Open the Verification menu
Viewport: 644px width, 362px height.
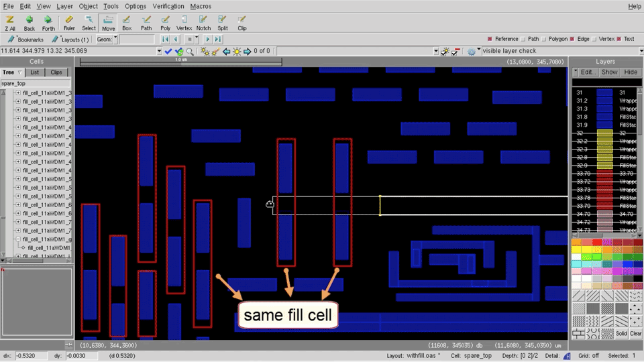[x=168, y=6]
